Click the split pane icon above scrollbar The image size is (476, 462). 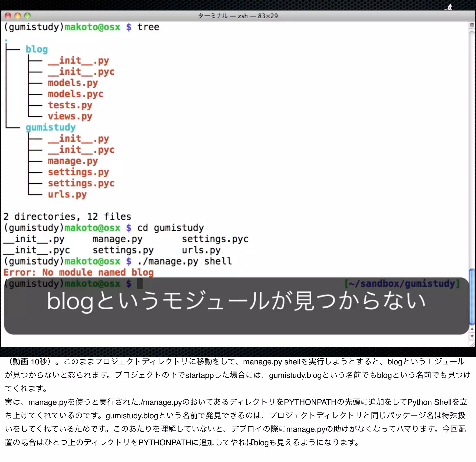click(x=472, y=25)
